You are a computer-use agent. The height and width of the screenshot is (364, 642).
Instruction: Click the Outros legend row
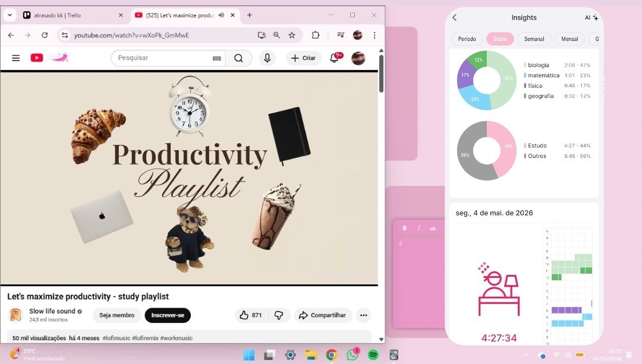tap(557, 156)
